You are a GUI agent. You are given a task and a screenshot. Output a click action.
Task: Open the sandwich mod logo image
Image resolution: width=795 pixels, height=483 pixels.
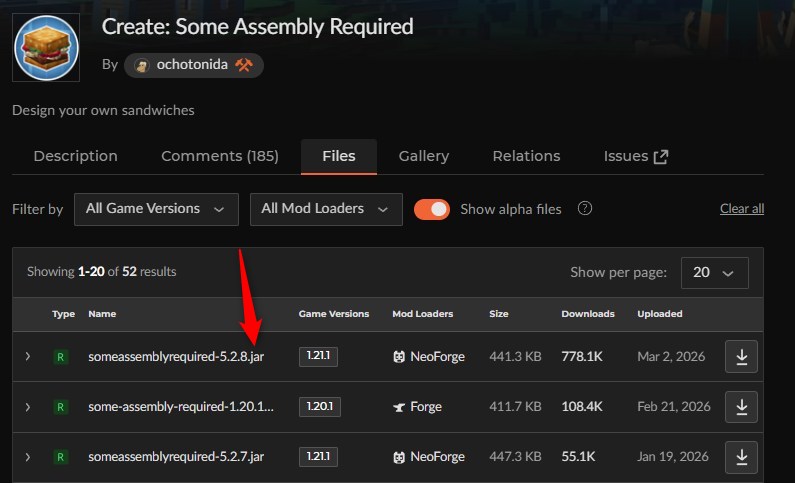pos(46,48)
